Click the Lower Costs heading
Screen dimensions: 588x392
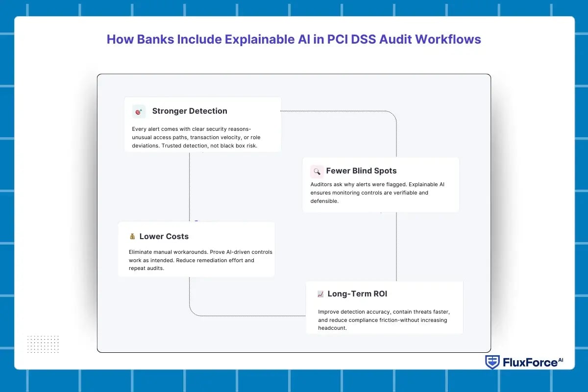point(164,236)
